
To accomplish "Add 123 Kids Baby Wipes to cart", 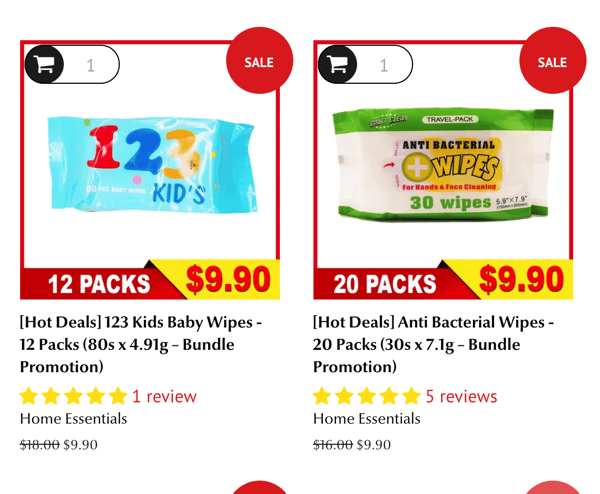I will click(44, 64).
